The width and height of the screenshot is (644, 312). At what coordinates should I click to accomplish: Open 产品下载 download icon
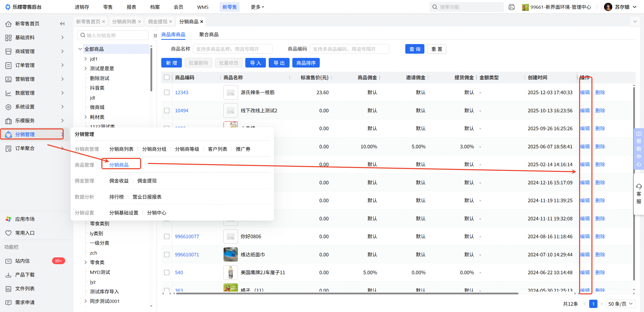tap(8, 275)
